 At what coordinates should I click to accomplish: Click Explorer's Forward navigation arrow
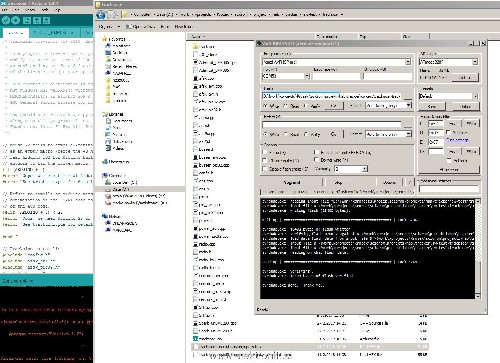112,15
